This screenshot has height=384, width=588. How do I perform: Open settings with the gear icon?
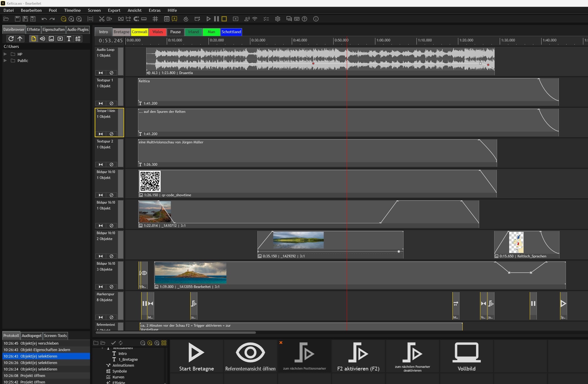pyautogui.click(x=278, y=19)
